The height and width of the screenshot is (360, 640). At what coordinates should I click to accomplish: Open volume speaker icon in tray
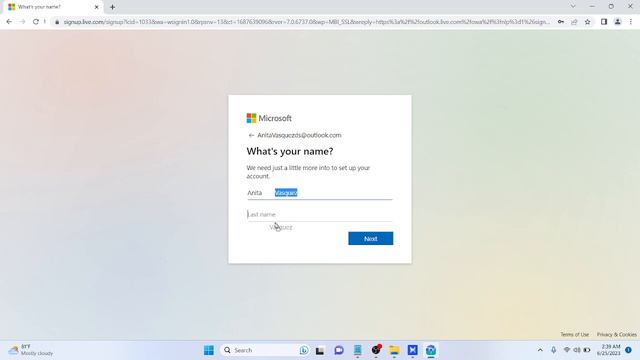tap(577, 350)
